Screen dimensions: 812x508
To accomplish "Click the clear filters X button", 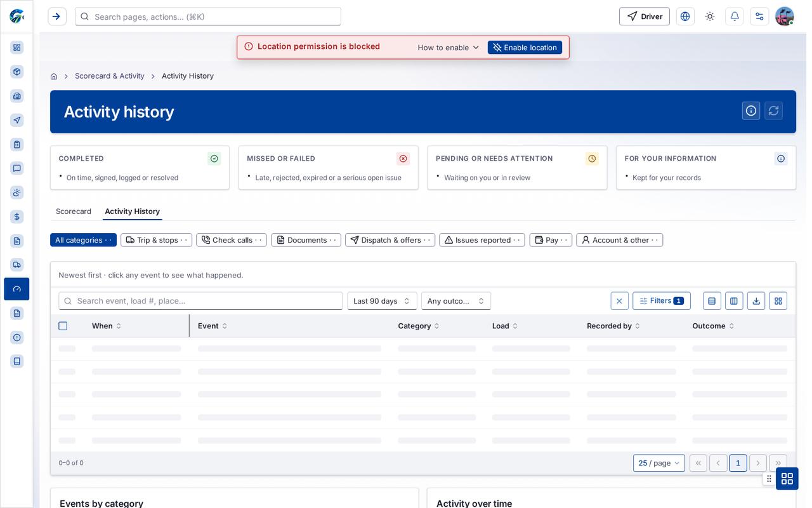I will (620, 301).
